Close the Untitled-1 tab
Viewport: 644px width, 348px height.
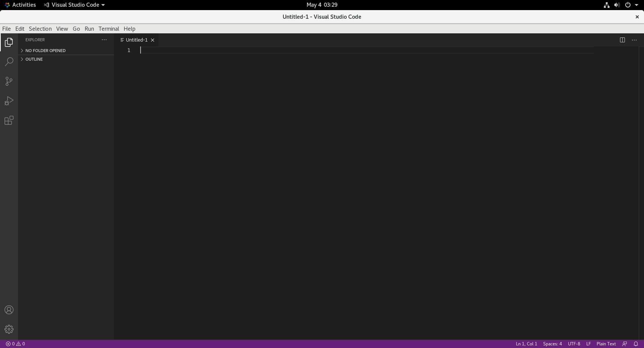(x=153, y=40)
